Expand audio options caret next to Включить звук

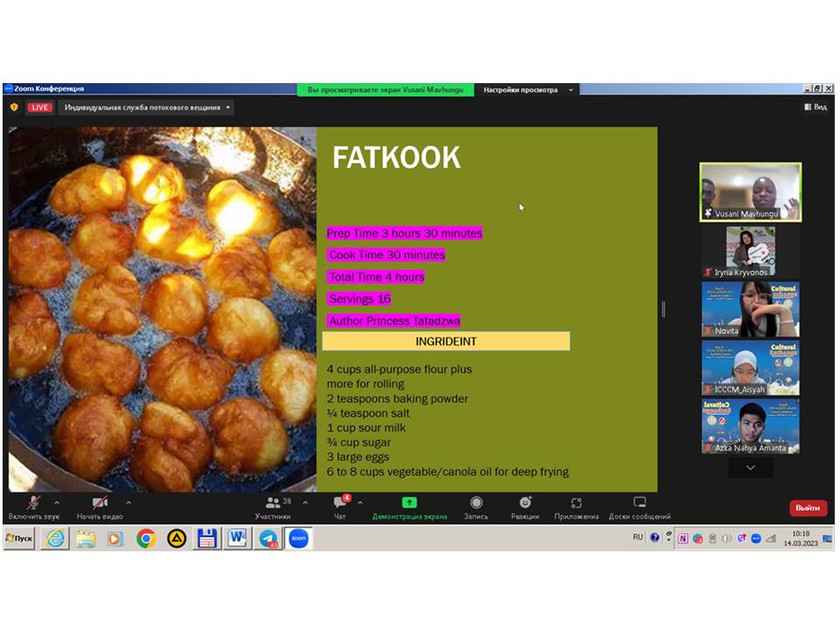pos(57,502)
